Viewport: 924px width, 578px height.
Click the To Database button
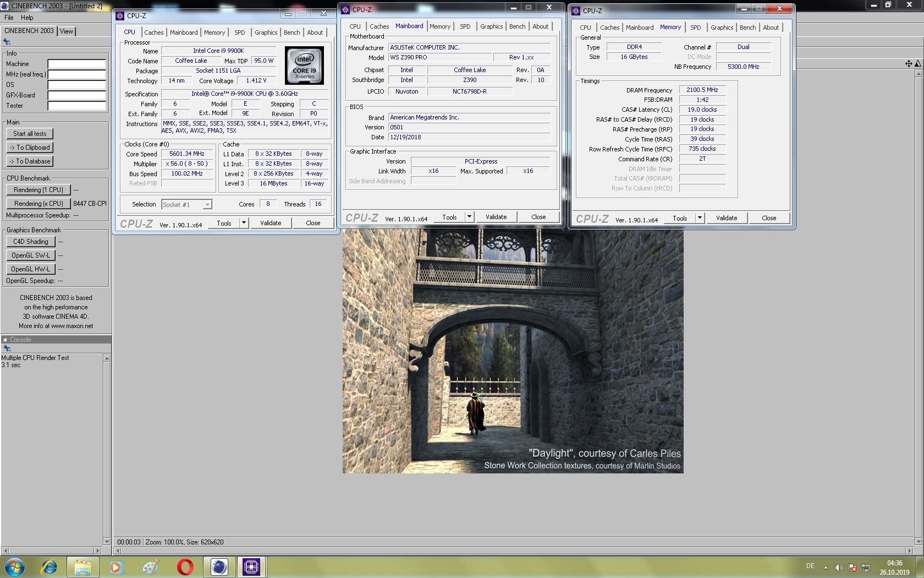tap(30, 161)
